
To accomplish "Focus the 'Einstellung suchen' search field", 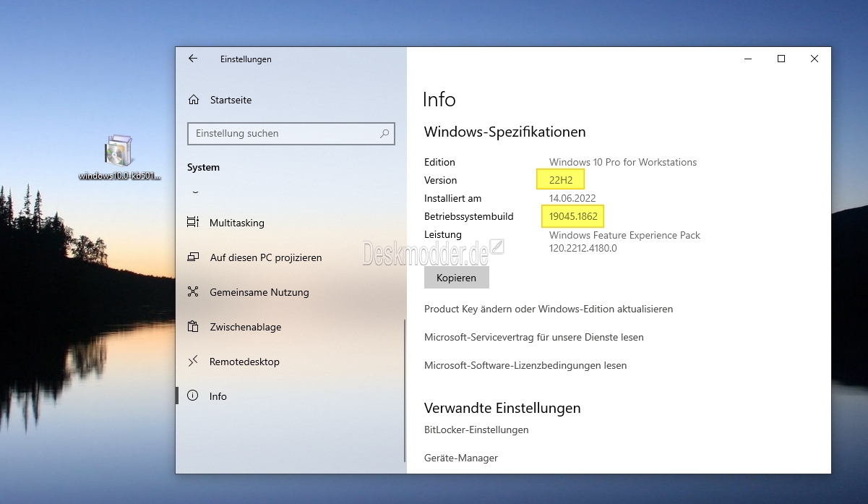I will click(291, 133).
